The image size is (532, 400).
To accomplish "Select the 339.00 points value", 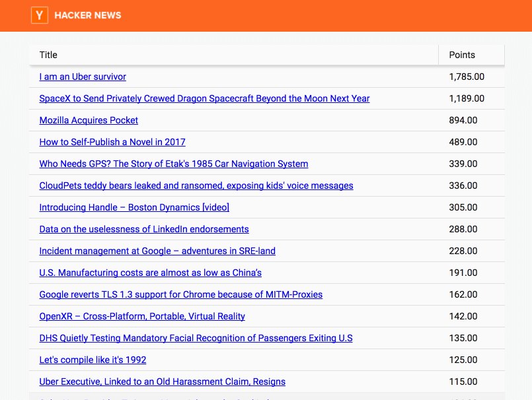I will click(x=463, y=164).
